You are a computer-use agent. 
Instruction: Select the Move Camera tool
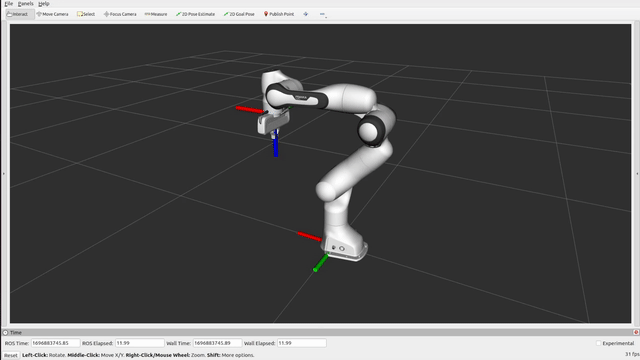pos(52,14)
